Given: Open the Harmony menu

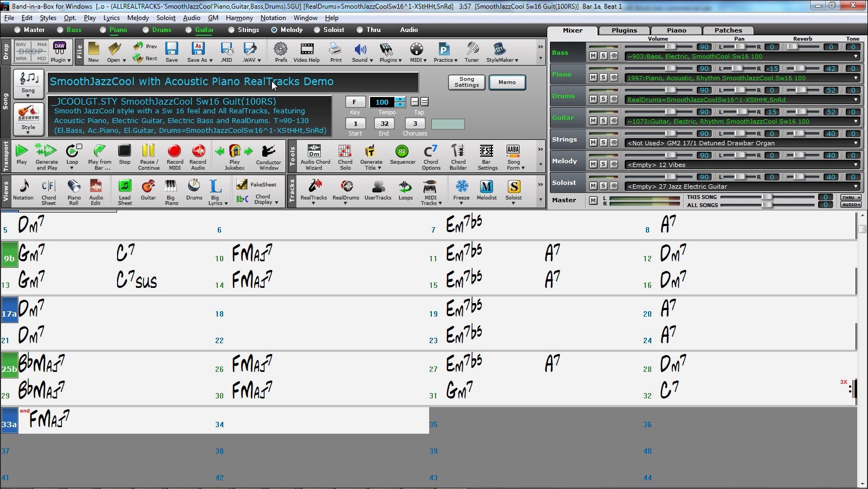Looking at the screenshot, I should 239,18.
